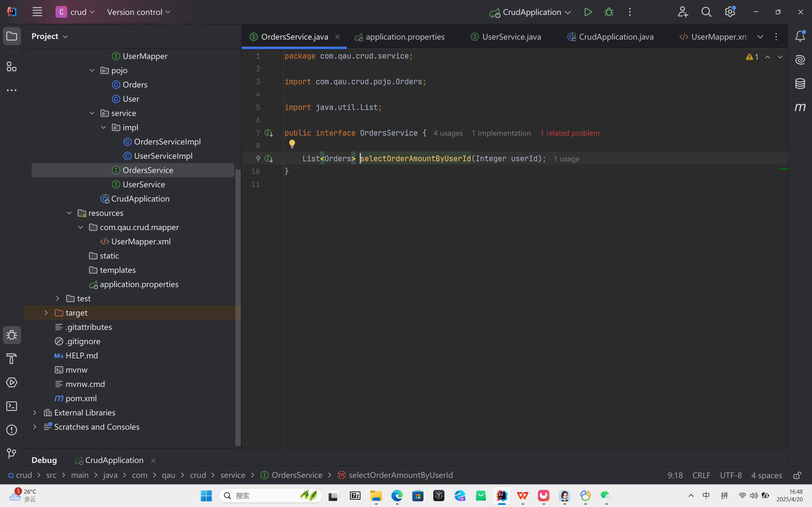The image size is (812, 507).
Task: Open the Build hammer tool window
Action: (x=12, y=359)
